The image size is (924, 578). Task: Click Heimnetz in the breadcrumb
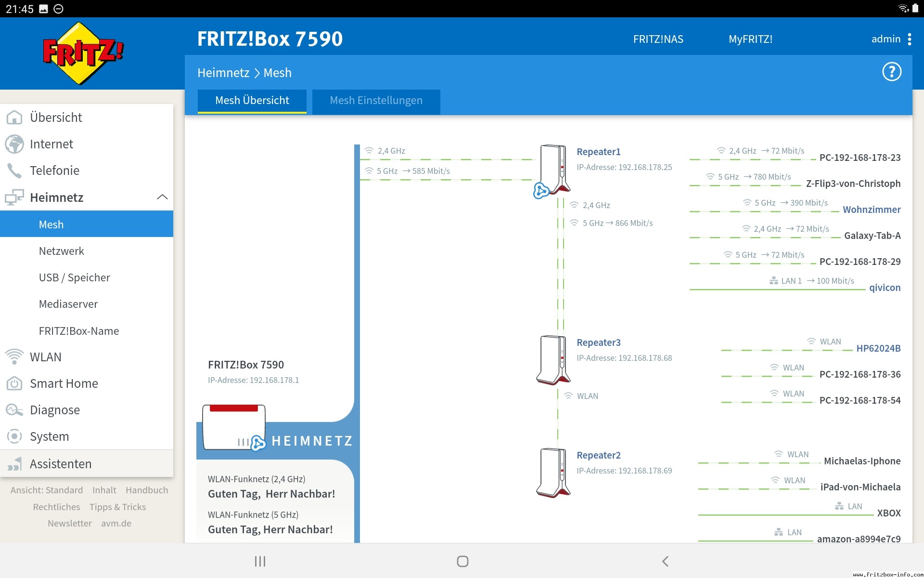pos(223,73)
